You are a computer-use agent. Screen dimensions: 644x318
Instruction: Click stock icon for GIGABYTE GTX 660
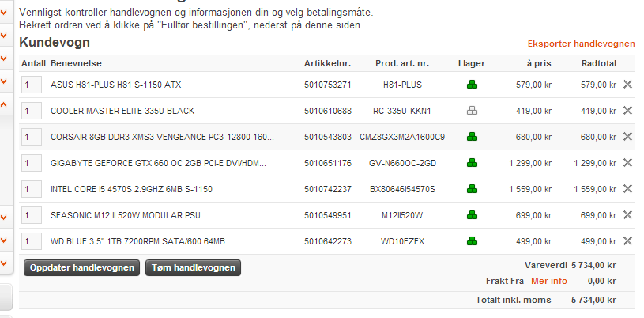472,163
